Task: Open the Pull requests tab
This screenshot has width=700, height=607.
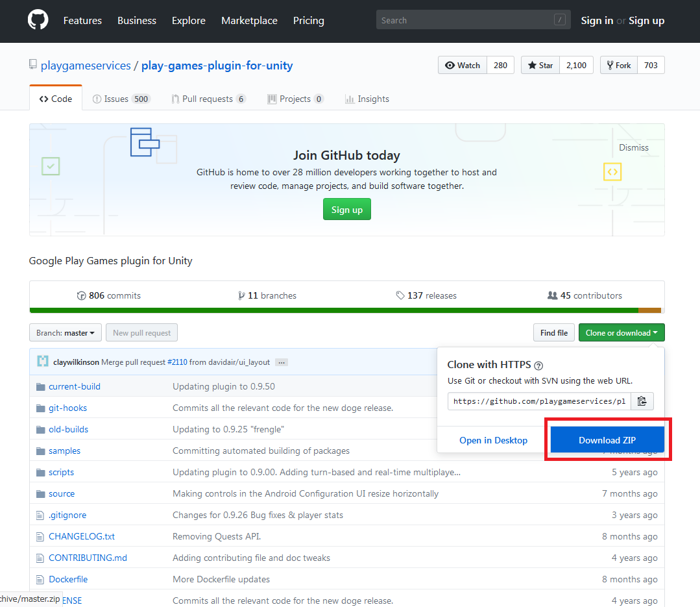Action: click(208, 99)
